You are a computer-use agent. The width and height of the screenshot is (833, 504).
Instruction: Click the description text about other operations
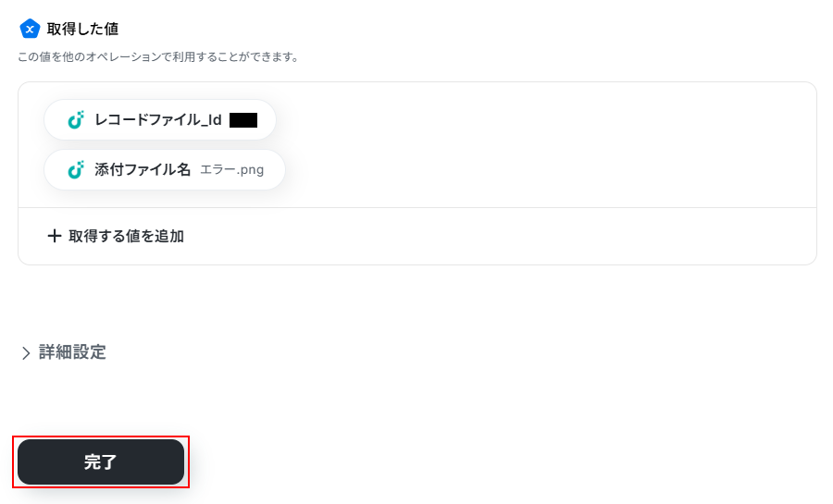click(158, 56)
